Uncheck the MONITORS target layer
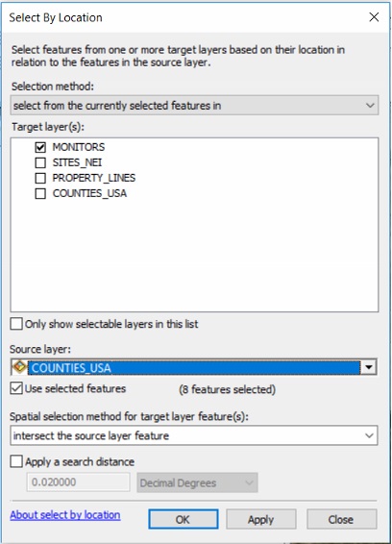This screenshot has height=544, width=392. [40, 147]
